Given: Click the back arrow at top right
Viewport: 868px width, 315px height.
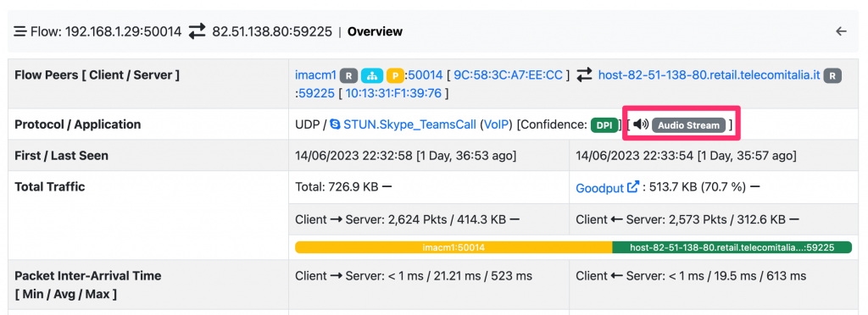Looking at the screenshot, I should click(x=842, y=31).
